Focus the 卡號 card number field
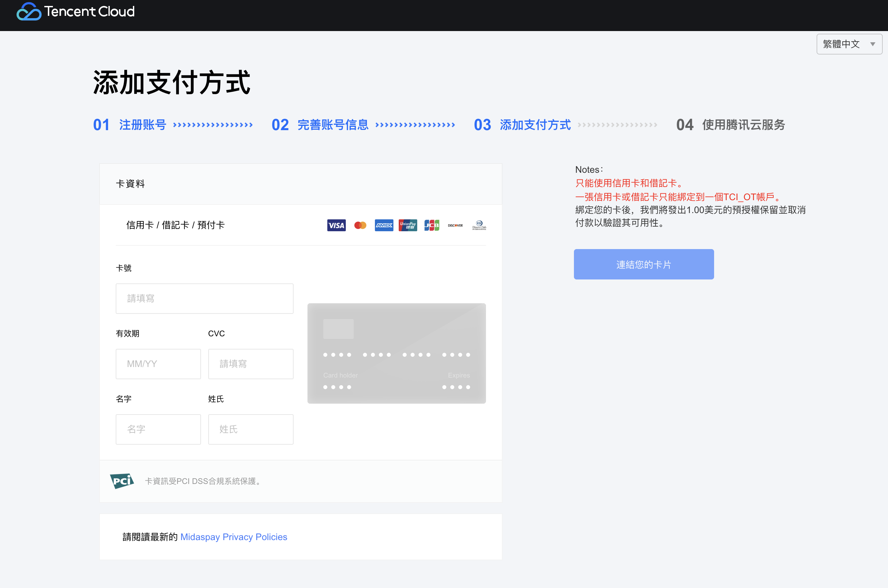The width and height of the screenshot is (888, 588). pos(204,299)
